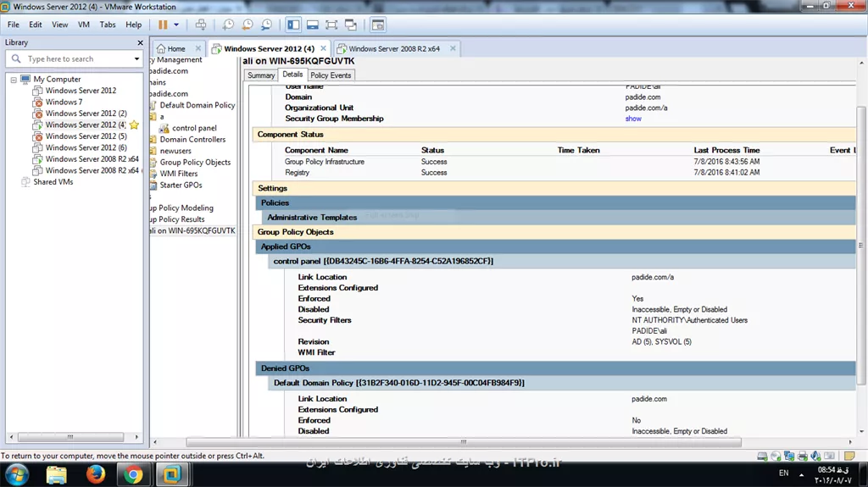Select Windows Server 2012 (2) in library
868x487 pixels.
[86, 113]
